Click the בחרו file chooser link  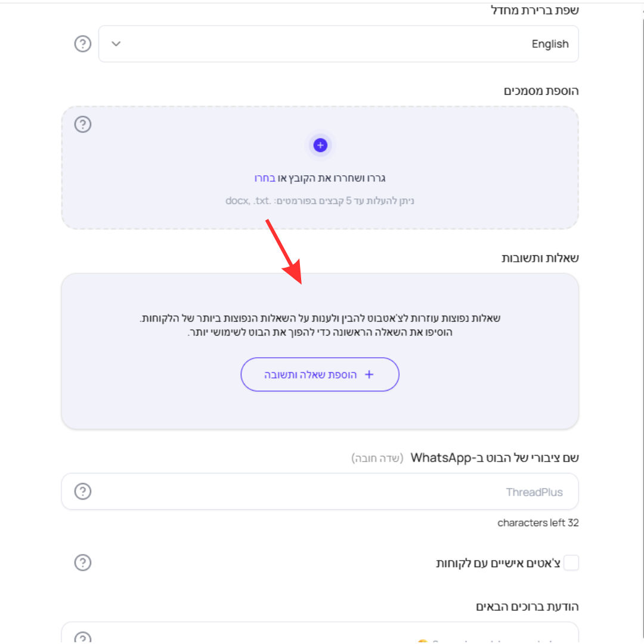point(265,178)
